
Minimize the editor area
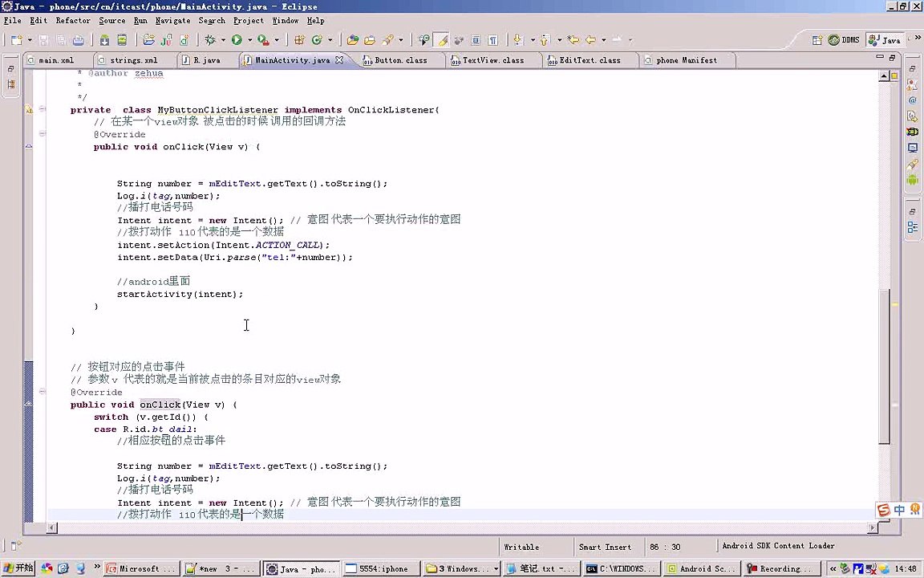point(880,57)
